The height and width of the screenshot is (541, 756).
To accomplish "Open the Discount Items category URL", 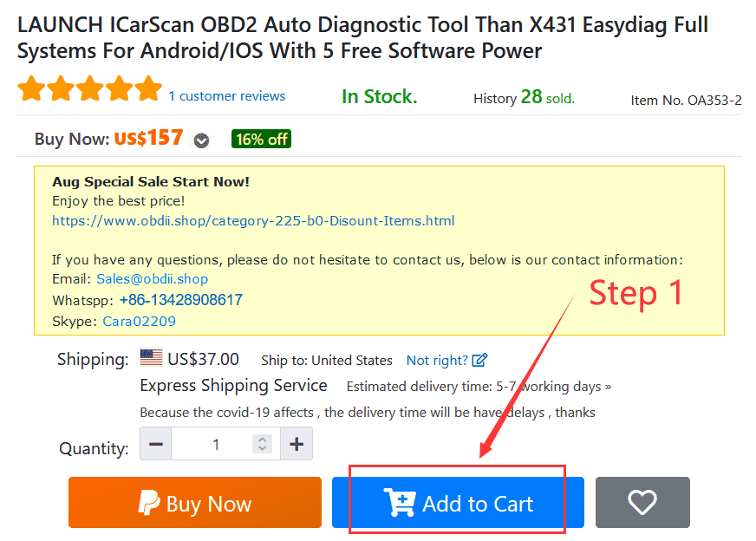I will (253, 221).
